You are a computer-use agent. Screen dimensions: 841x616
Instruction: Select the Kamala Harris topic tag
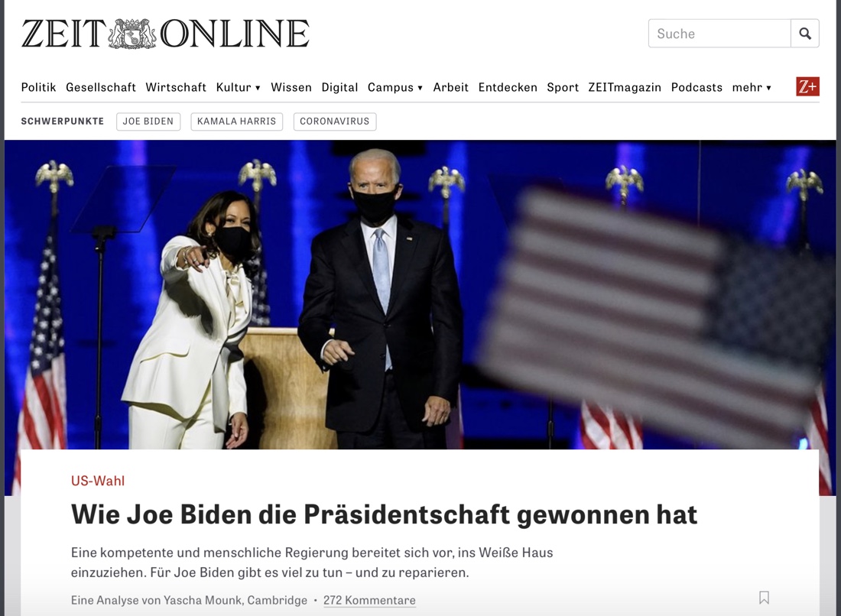(236, 122)
